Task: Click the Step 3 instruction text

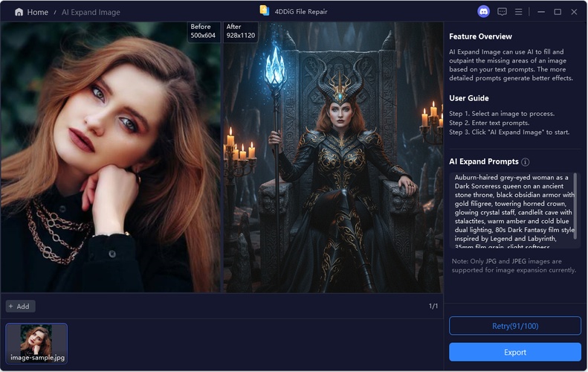Action: [509, 132]
